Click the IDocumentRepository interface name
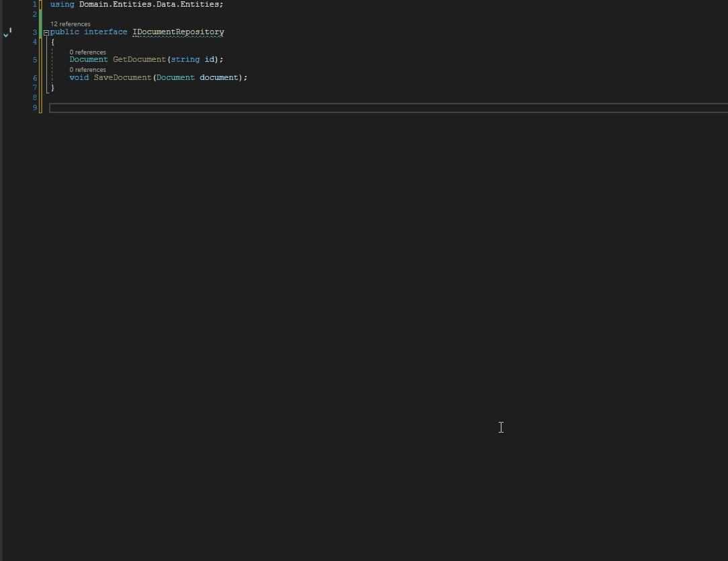The height and width of the screenshot is (561, 728). (178, 32)
